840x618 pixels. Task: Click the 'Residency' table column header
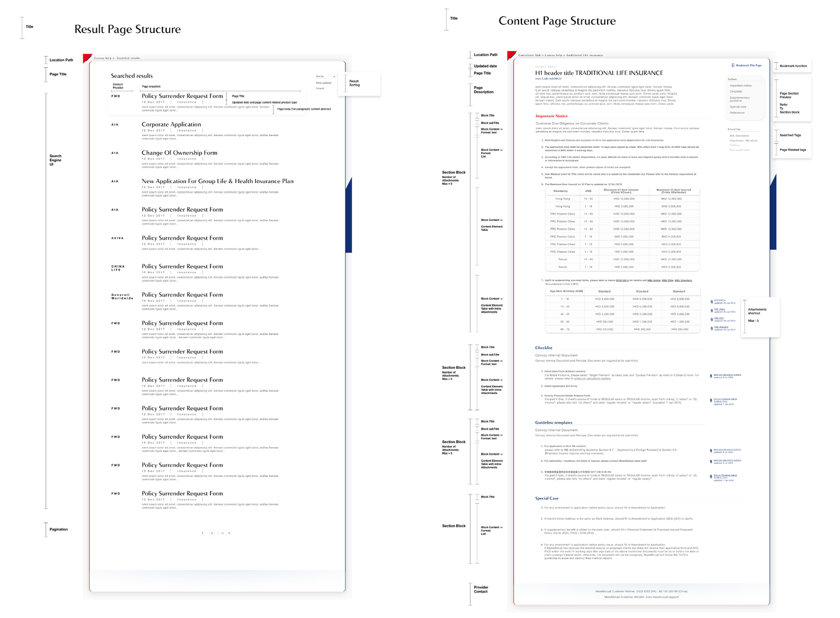[561, 191]
